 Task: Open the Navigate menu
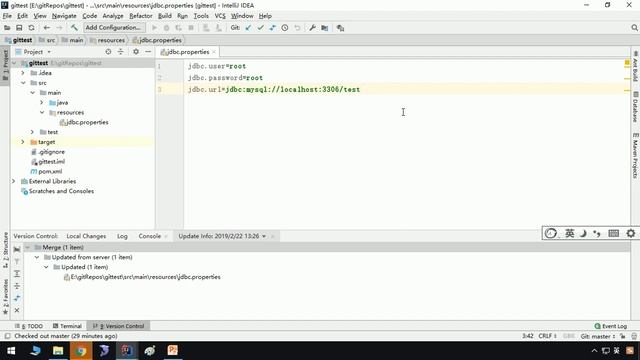click(x=64, y=16)
